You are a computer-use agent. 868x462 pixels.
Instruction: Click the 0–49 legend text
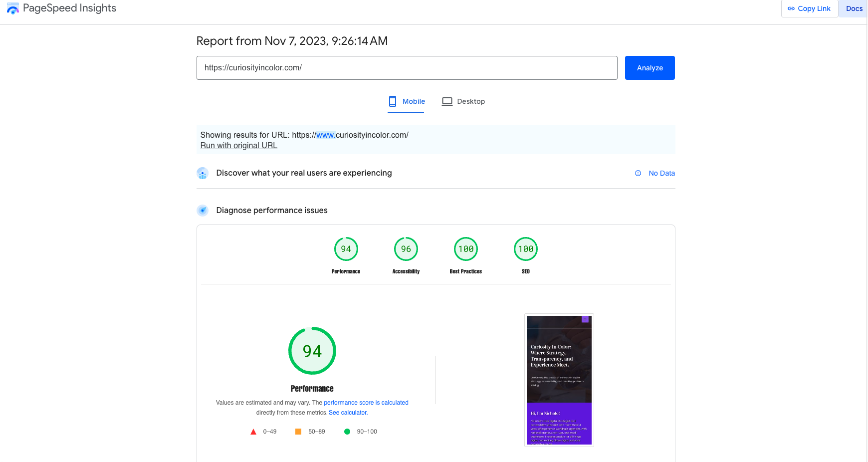[270, 432]
